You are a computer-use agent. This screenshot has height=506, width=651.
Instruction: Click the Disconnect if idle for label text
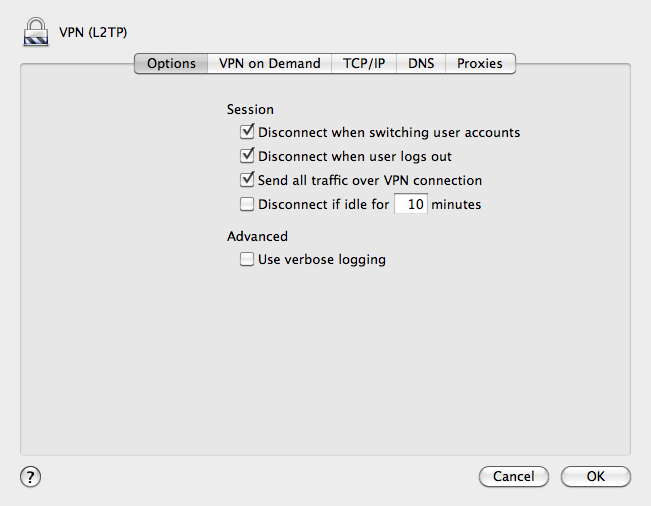pyautogui.click(x=323, y=204)
